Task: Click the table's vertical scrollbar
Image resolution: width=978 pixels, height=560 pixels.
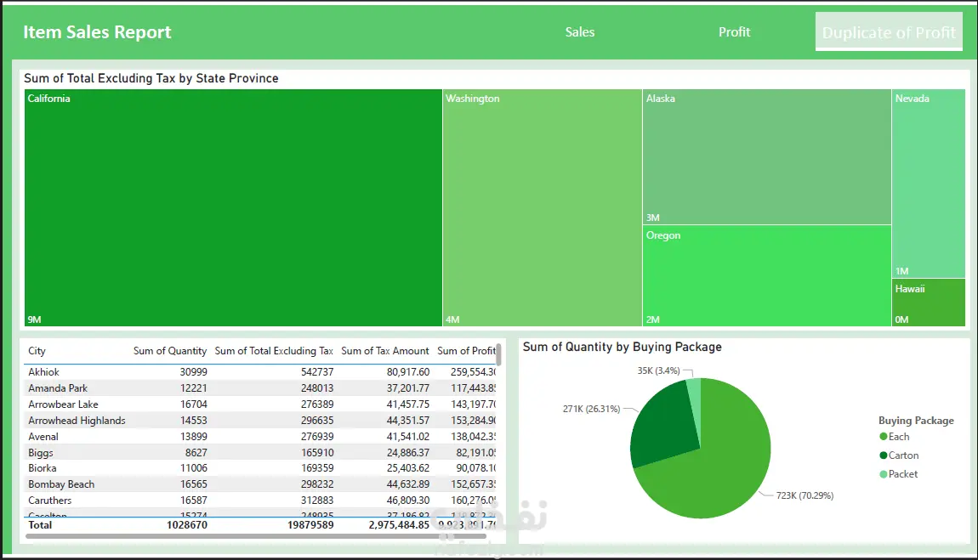Action: coord(500,354)
